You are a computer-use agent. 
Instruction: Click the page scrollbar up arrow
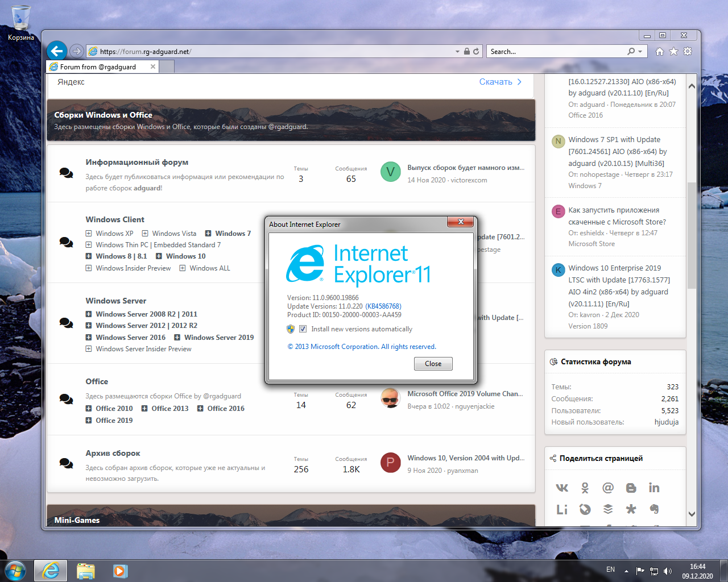click(x=692, y=86)
